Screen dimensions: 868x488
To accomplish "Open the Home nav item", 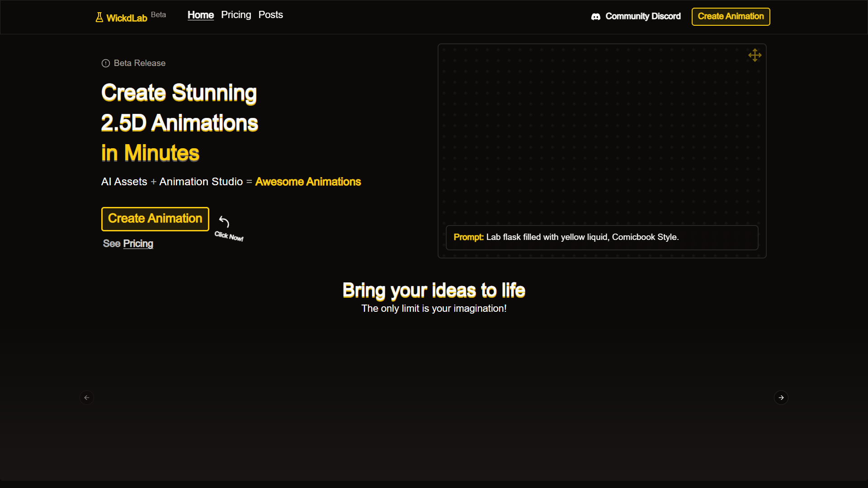I will (201, 15).
